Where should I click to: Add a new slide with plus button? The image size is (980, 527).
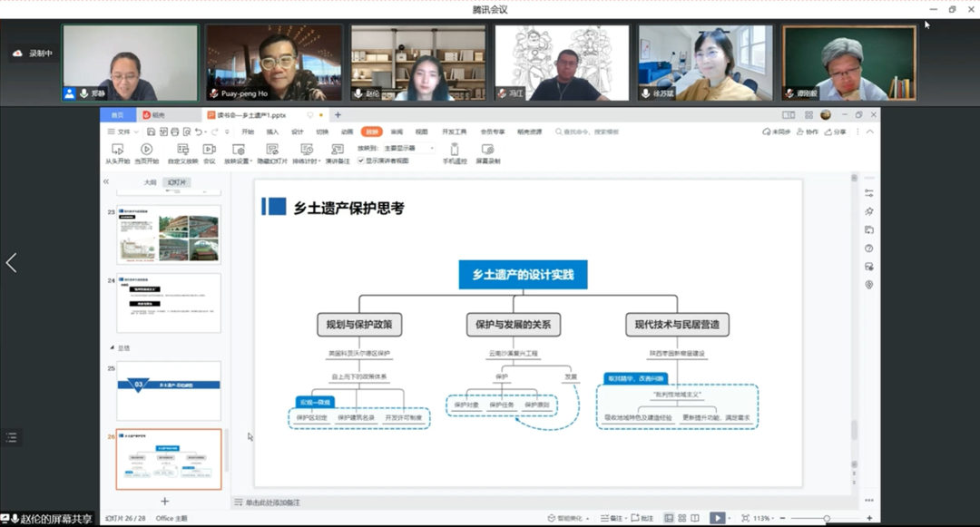tap(165, 501)
